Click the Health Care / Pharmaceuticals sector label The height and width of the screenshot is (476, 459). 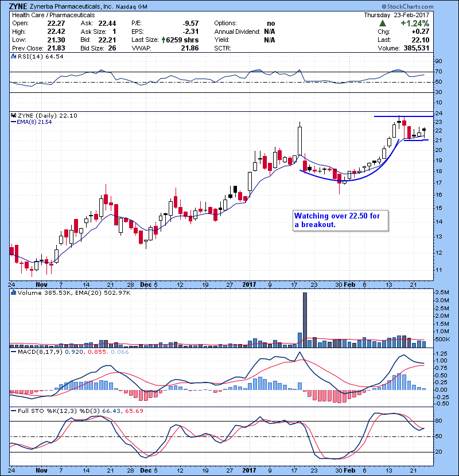coord(53,15)
